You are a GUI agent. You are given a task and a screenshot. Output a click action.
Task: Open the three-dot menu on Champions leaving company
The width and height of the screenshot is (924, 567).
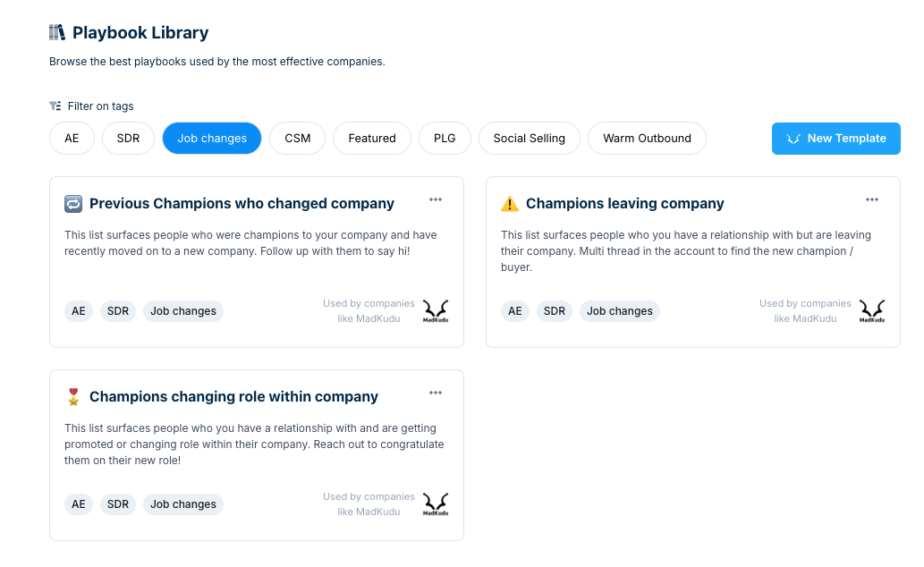tap(872, 199)
